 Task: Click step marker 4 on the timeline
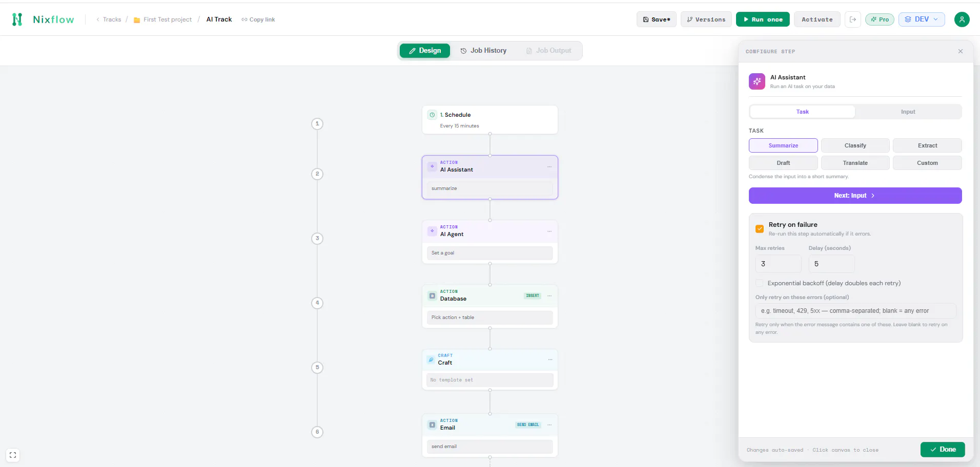pos(317,303)
